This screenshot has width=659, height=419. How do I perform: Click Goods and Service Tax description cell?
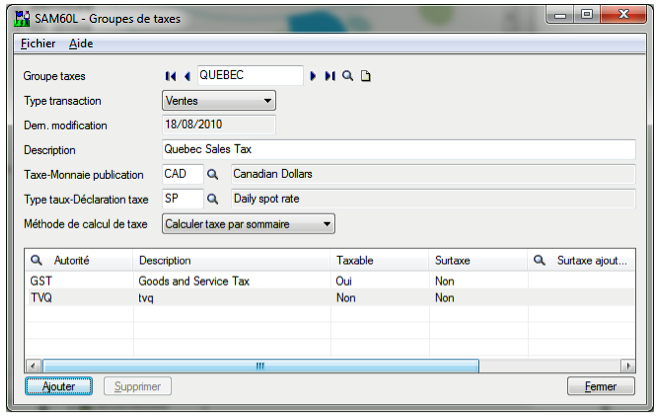pos(232,281)
